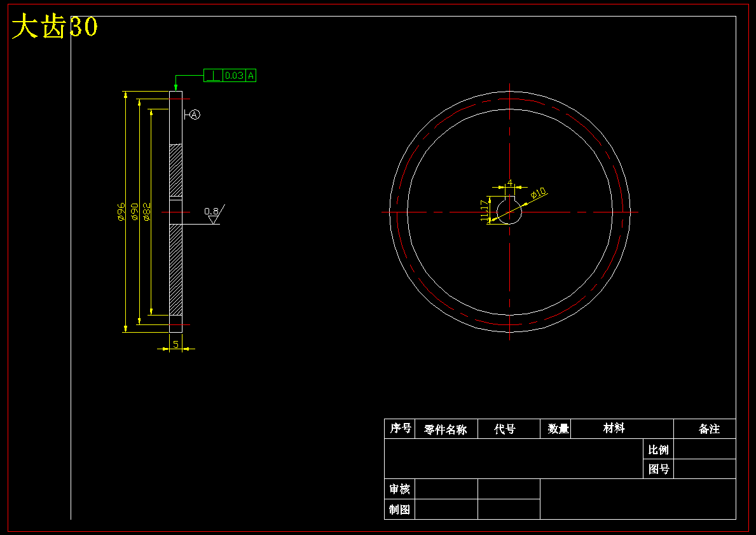Screen dimensions: 756x535
Task: Select the 审核 label in title block
Action: [x=400, y=489]
